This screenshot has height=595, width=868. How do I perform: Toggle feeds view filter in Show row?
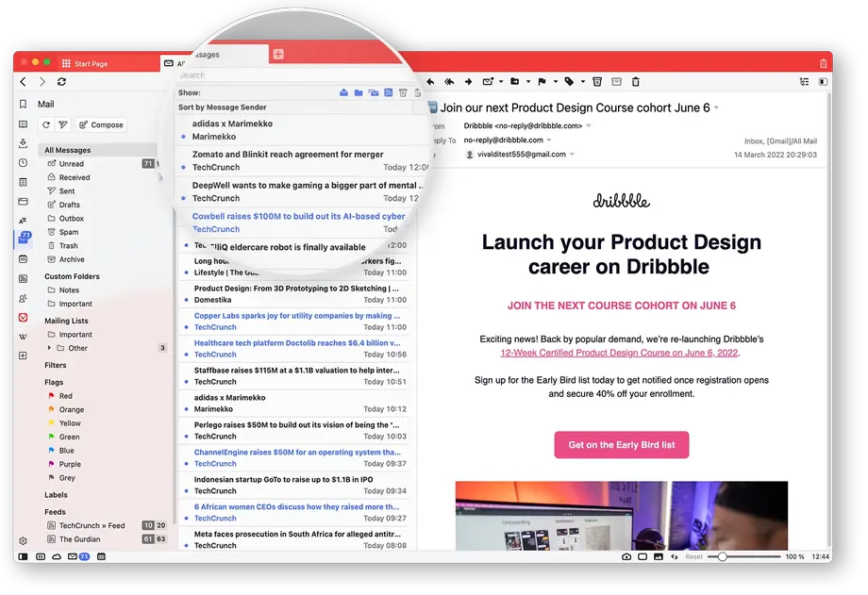coord(388,92)
